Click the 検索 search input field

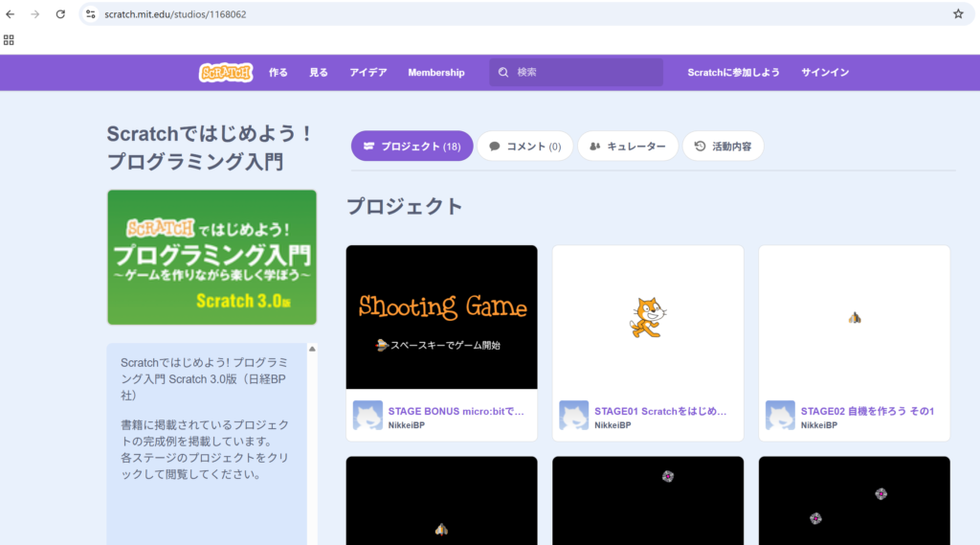coord(586,73)
